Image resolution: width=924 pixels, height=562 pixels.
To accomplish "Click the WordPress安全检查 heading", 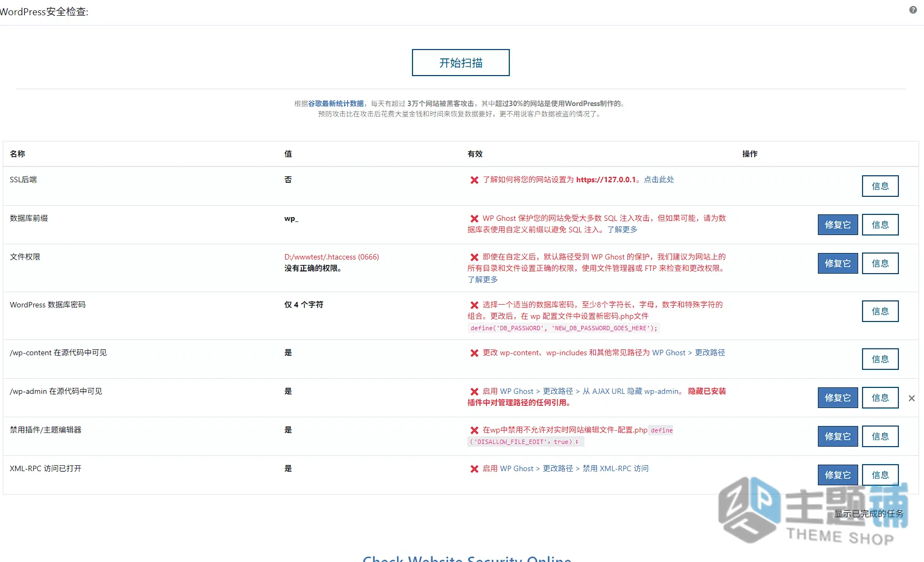I will 44,12.
